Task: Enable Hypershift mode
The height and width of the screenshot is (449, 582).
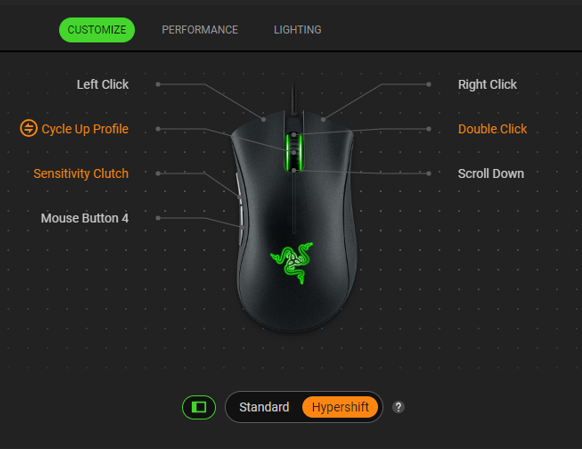Action: coord(340,407)
